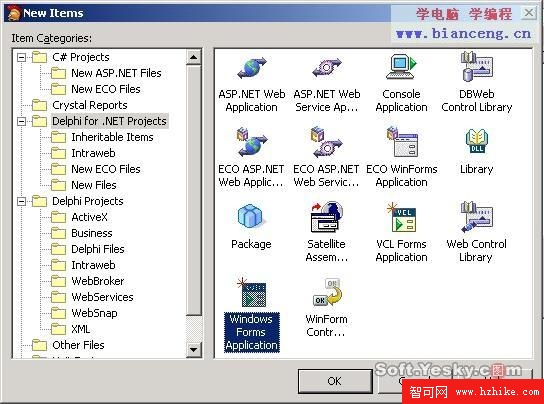Open the C# Projects category
The image size is (544, 404).
pyautogui.click(x=80, y=57)
